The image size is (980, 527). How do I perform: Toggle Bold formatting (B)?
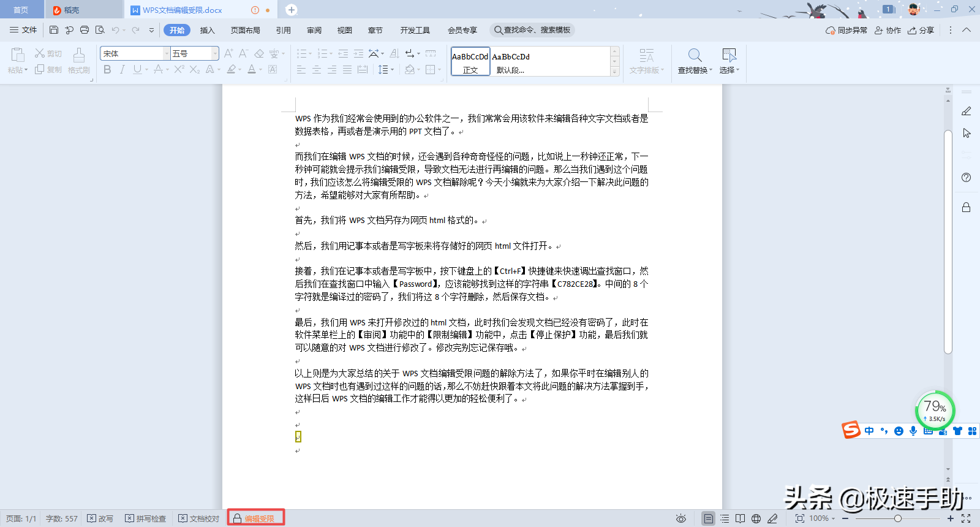tap(107, 69)
